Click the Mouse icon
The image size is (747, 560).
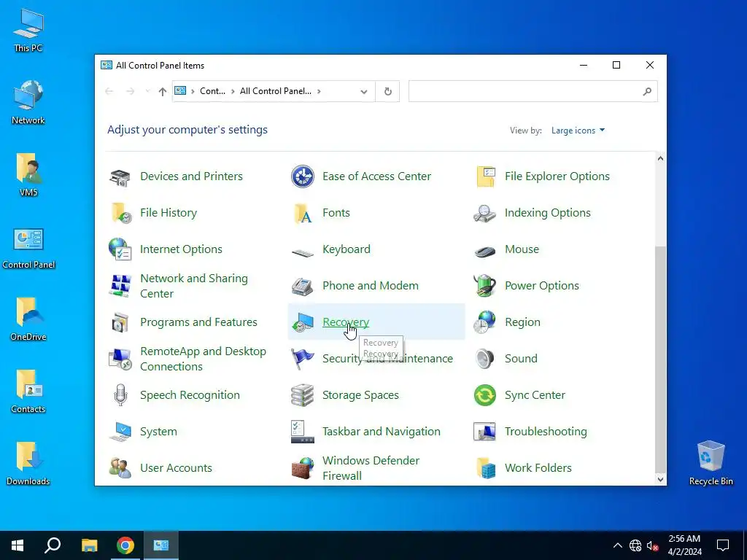[485, 251]
